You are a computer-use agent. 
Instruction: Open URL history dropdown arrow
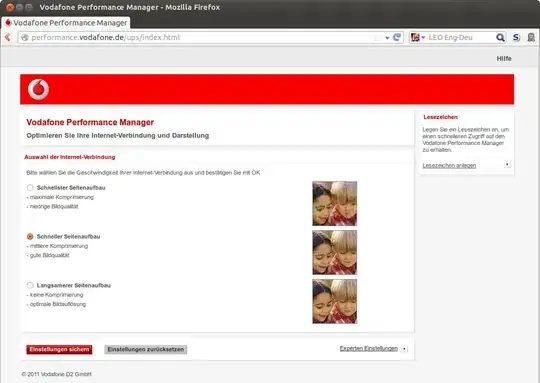click(387, 38)
